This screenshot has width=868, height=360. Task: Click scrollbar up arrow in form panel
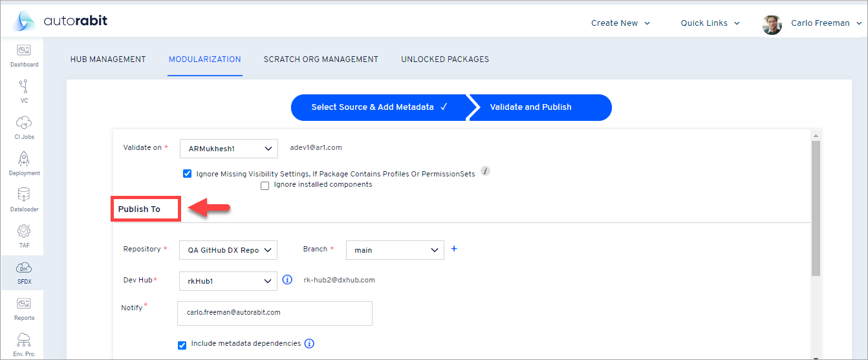[815, 136]
